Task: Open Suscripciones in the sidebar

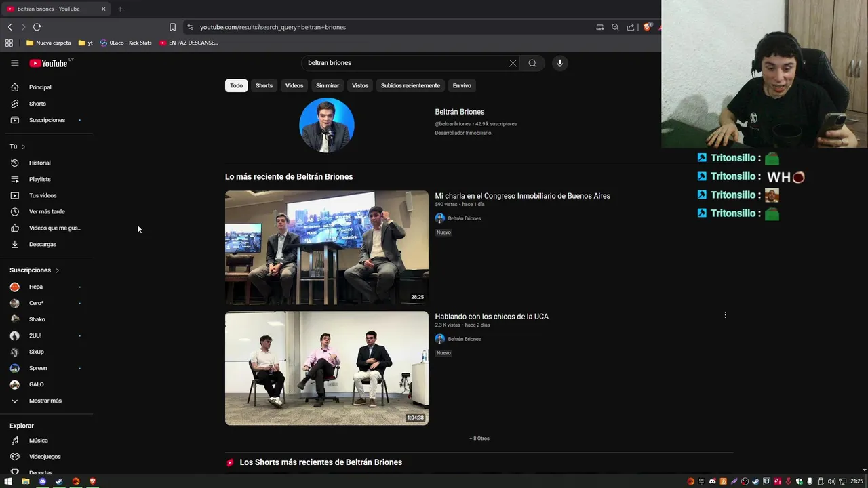Action: (46, 120)
